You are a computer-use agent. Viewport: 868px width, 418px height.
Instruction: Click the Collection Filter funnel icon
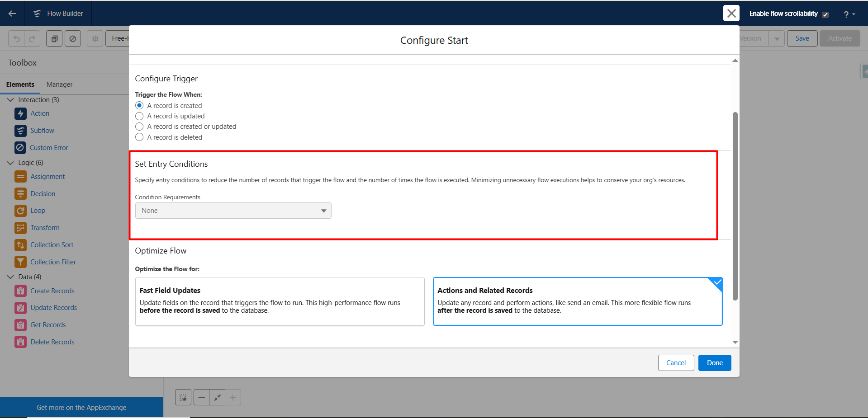[x=20, y=262]
